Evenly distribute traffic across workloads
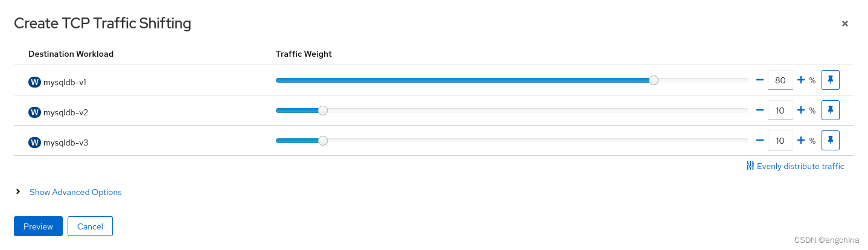 (x=795, y=166)
